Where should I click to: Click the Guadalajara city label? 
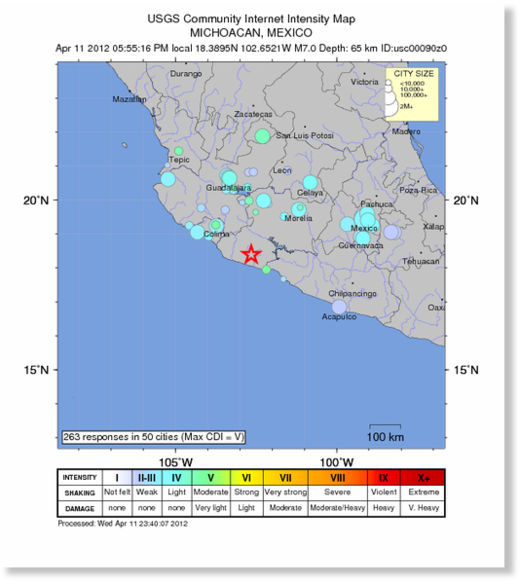(x=229, y=188)
